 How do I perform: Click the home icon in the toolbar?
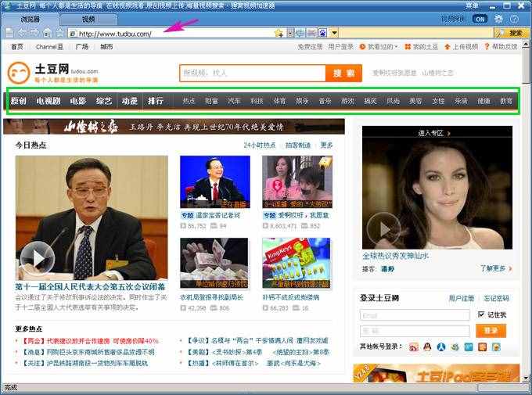click(48, 33)
